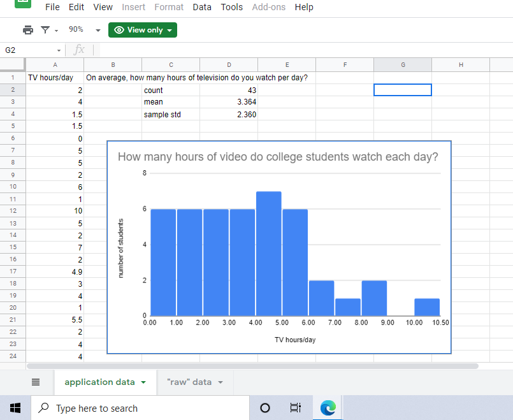The image size is (513, 420).
Task: Click the filter funnel icon
Action: point(45,30)
